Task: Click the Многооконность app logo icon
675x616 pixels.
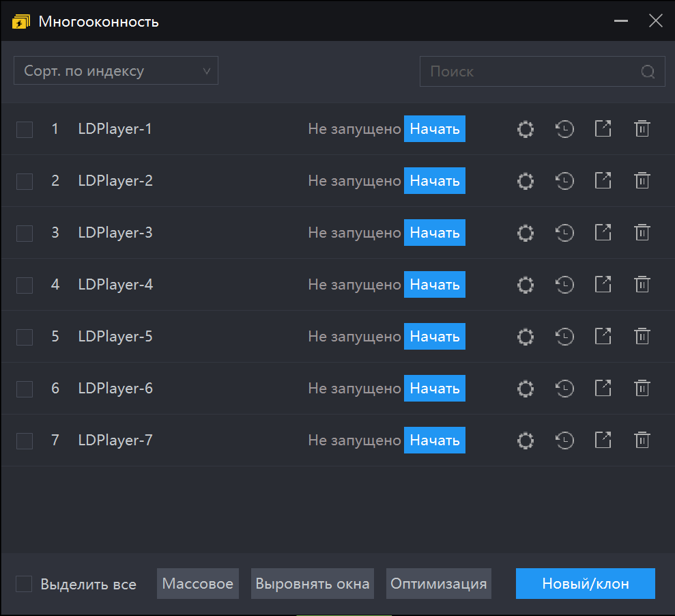Action: pyautogui.click(x=21, y=22)
